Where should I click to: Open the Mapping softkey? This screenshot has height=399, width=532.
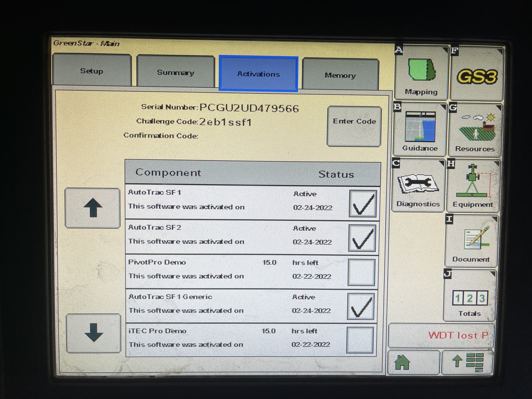(421, 73)
